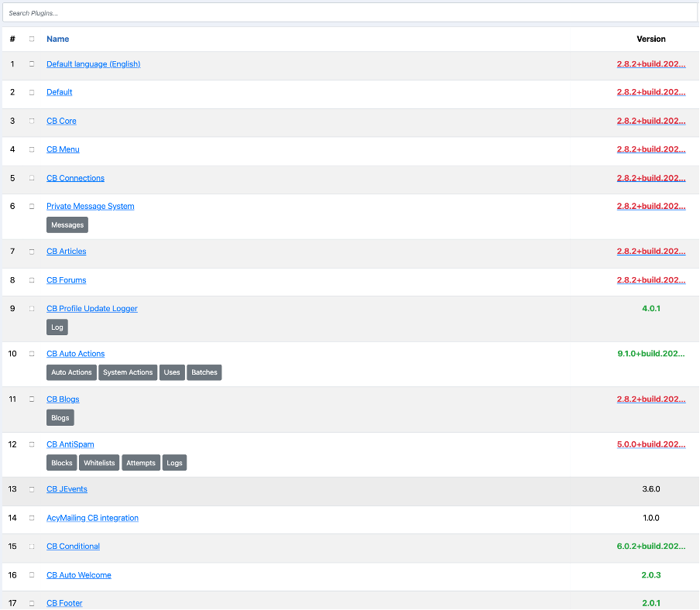The height and width of the screenshot is (610, 700).
Task: Open the CB Forums plugin
Action: coord(66,280)
